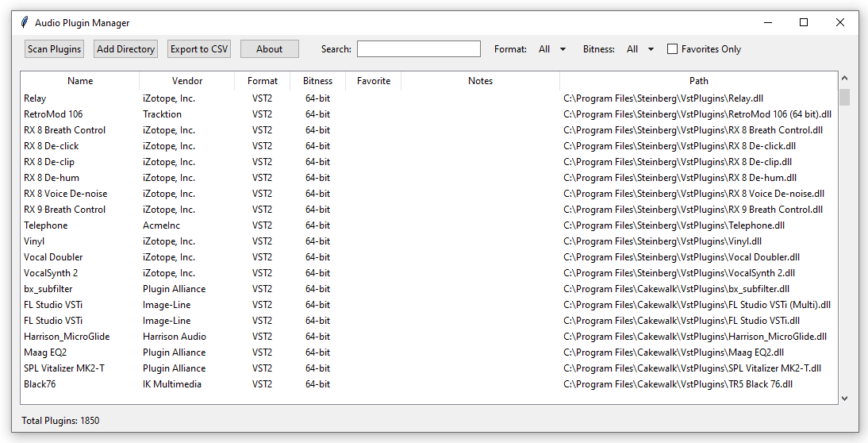Open the Add Directory dialog
Screen dimensions: 868x443
pyautogui.click(x=125, y=48)
